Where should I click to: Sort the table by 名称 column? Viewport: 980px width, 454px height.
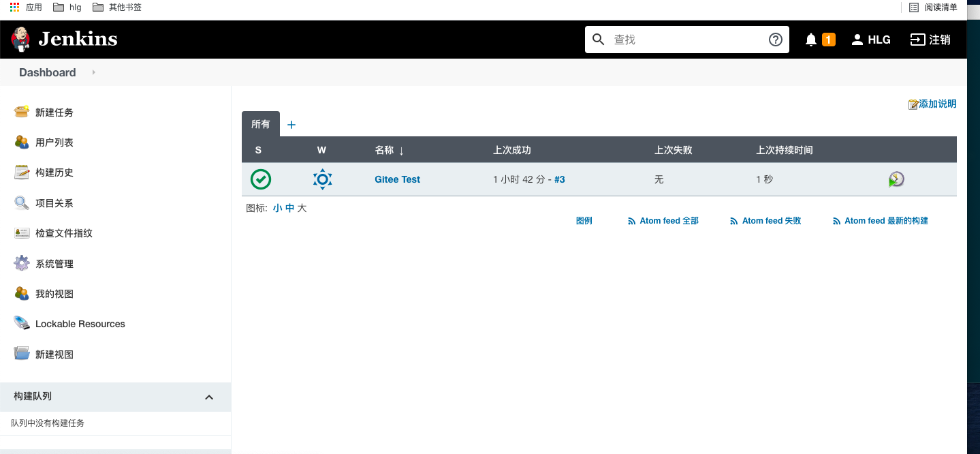coord(390,150)
